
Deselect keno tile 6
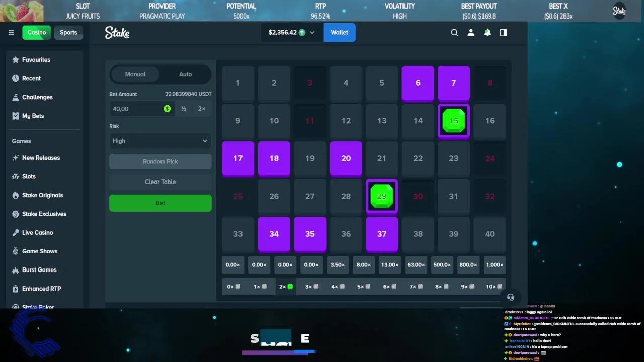[418, 83]
